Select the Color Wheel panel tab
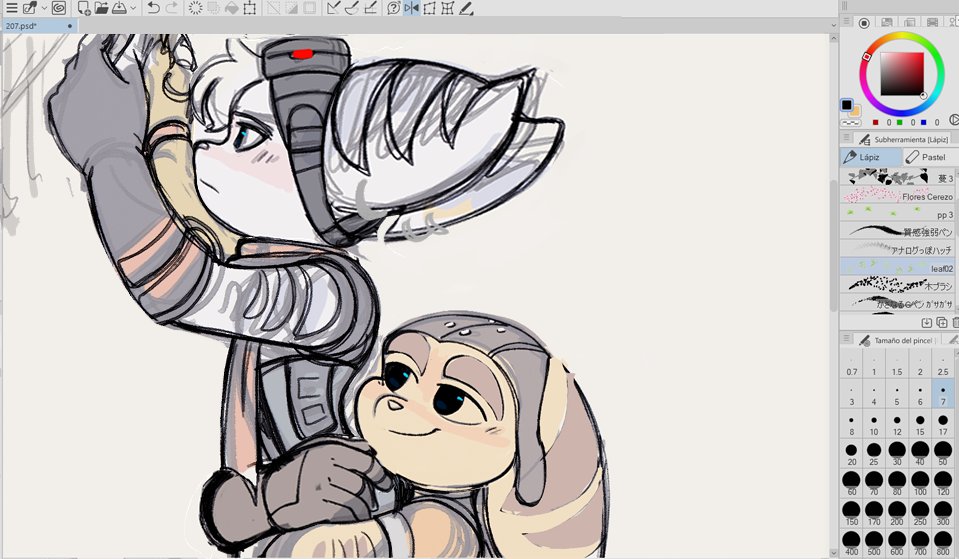 (864, 23)
